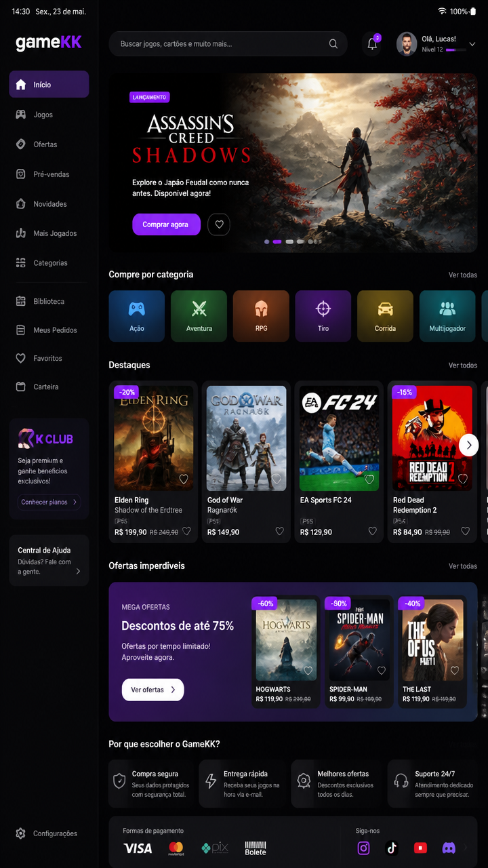Open Jogos in sidebar

(49, 115)
